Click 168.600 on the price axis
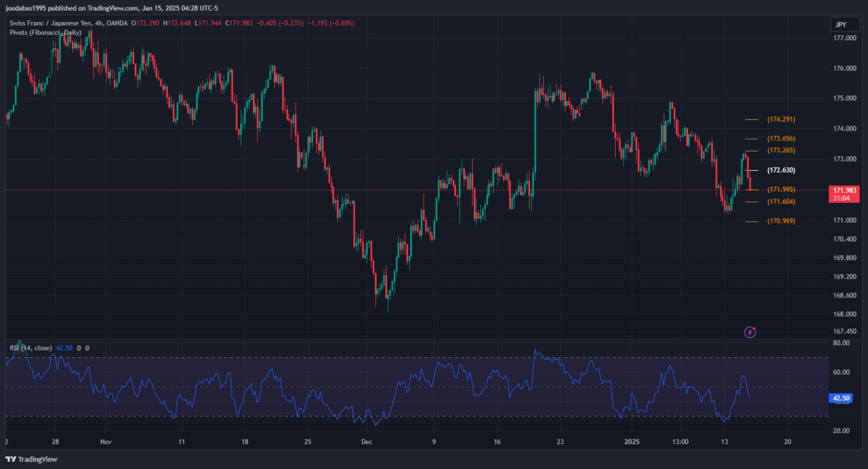 point(844,296)
